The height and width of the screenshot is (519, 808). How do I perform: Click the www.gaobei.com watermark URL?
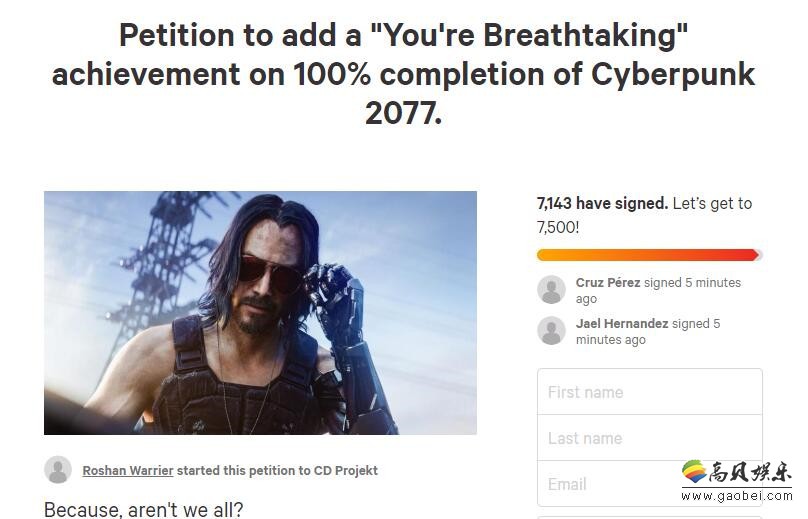tap(736, 495)
